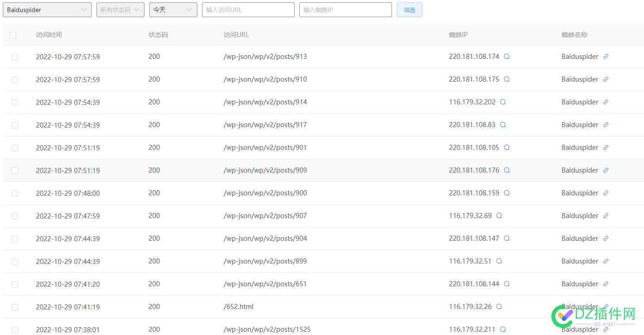Open Baiduspider link icon in posts/917 row
Screen dimensions: 644x335
pyautogui.click(x=606, y=125)
